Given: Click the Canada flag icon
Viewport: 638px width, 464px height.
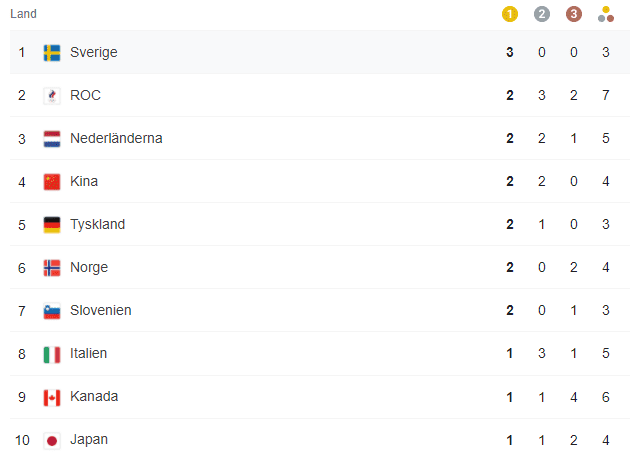Looking at the screenshot, I should (52, 398).
